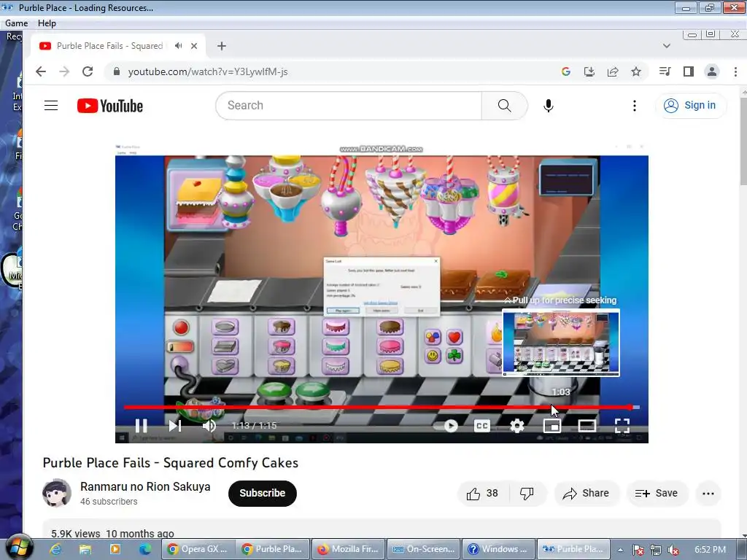Save the video to a playlist
Image resolution: width=747 pixels, height=560 pixels.
click(657, 494)
